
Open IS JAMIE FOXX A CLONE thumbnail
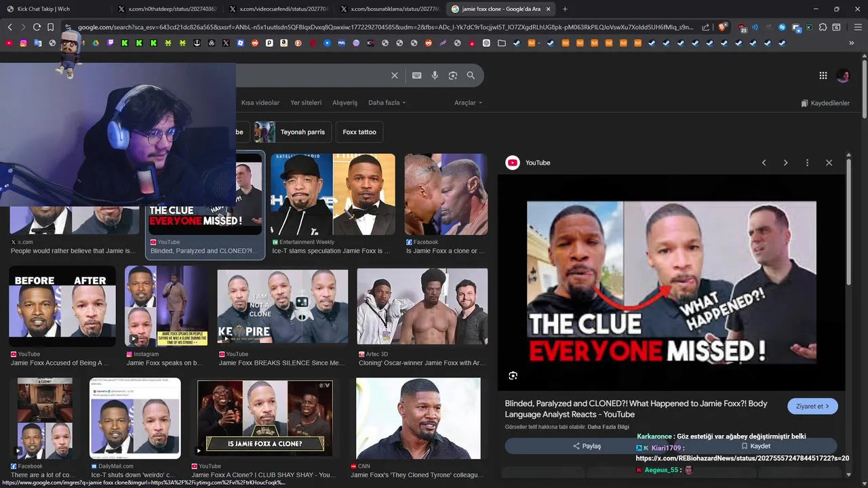(x=265, y=418)
